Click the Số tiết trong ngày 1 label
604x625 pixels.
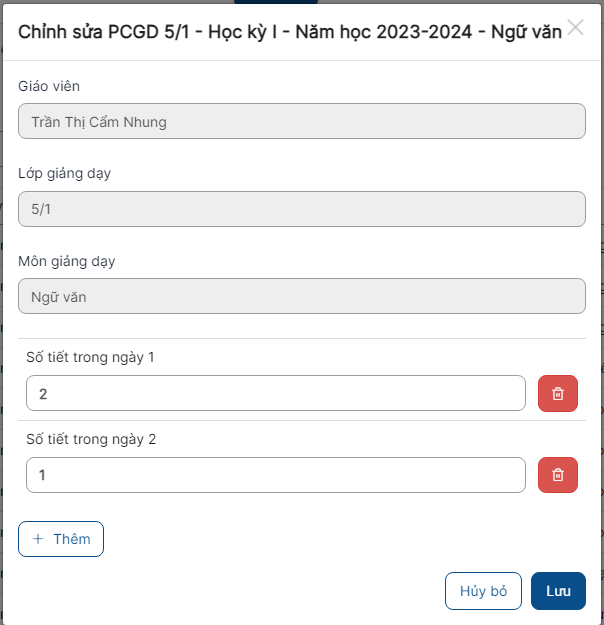pyautogui.click(x=90, y=357)
